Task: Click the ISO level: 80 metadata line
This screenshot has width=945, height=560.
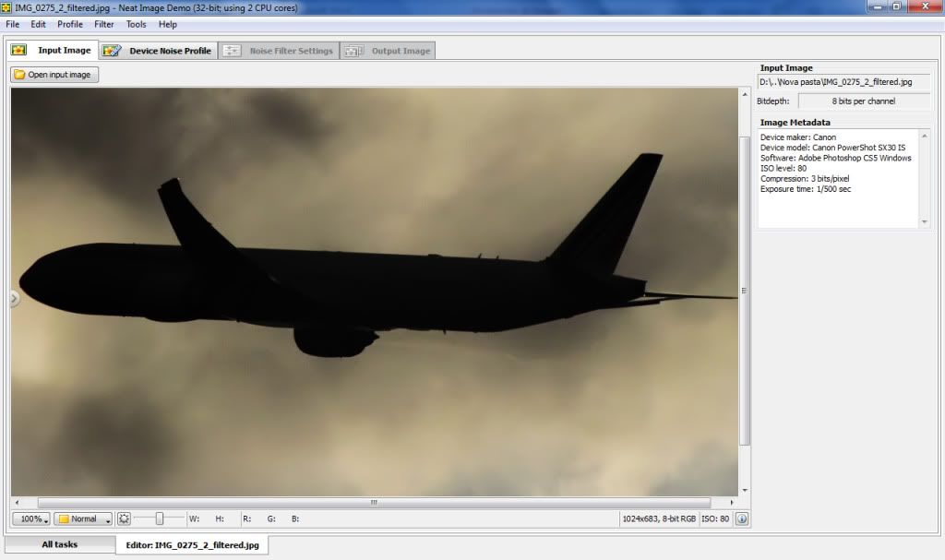Action: 784,168
